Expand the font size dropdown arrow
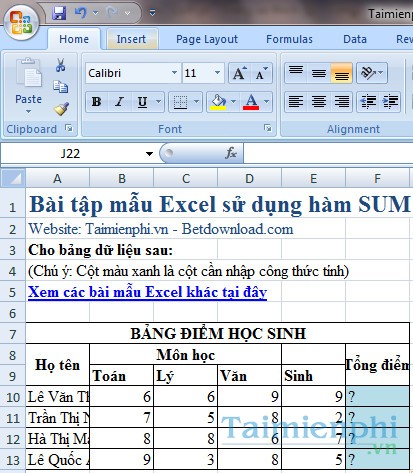The image size is (413, 473). [x=217, y=73]
